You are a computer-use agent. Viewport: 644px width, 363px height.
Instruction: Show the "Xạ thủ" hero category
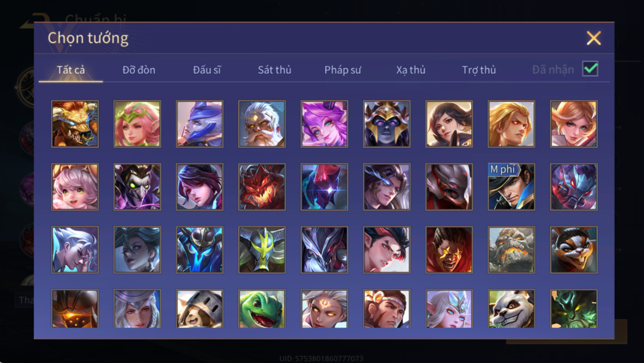(410, 70)
